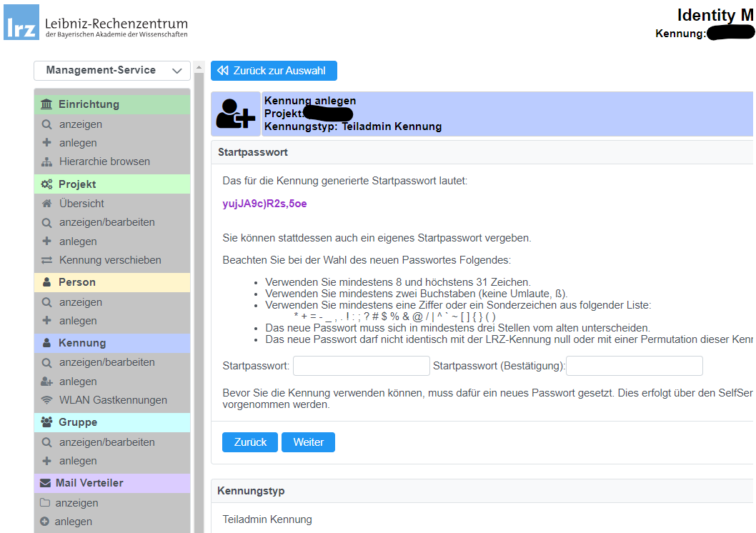The image size is (756, 533).
Task: Click the Mail Verteiler envelope icon
Action: pyautogui.click(x=46, y=483)
